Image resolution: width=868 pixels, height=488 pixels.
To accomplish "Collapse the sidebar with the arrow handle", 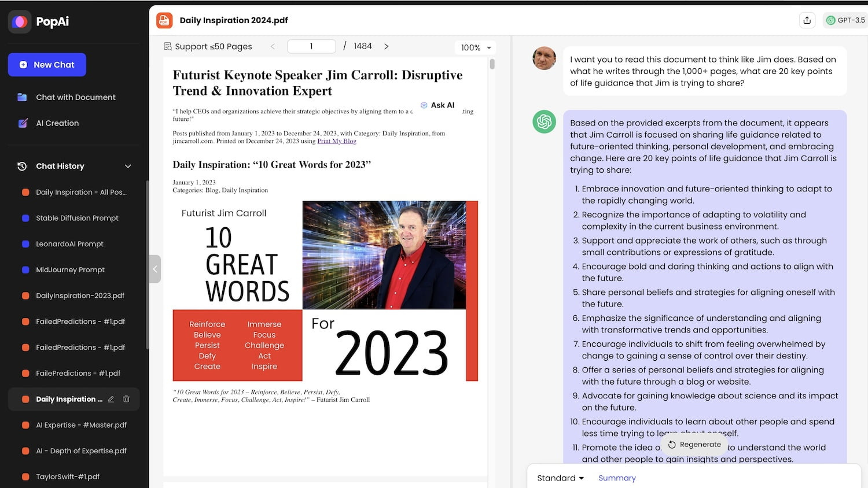I will (155, 269).
